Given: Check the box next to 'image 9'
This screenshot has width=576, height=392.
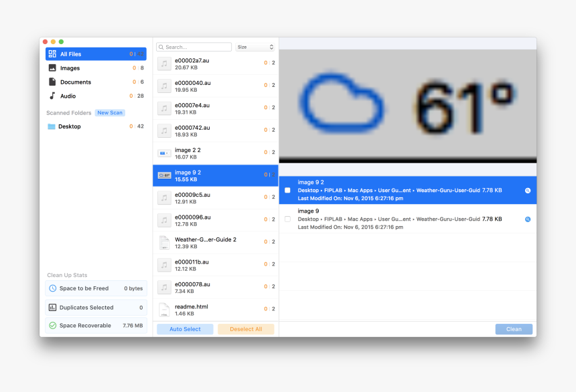Looking at the screenshot, I should (x=287, y=219).
